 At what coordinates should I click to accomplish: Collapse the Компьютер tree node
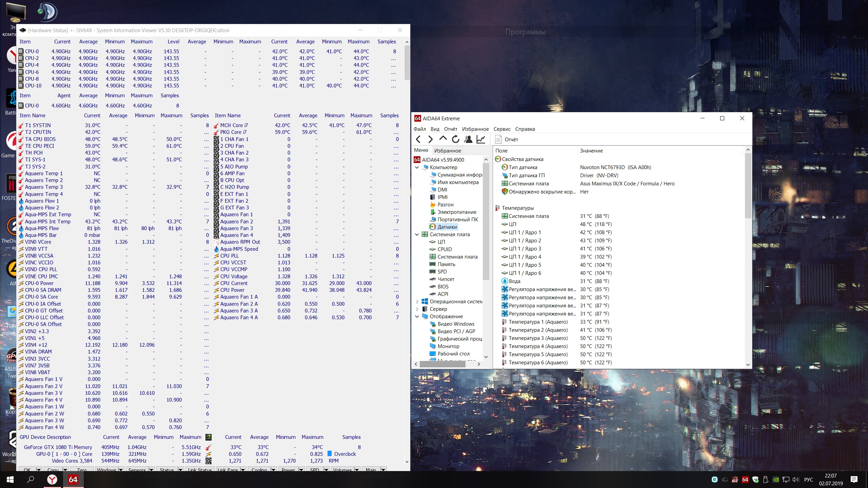[x=417, y=167]
